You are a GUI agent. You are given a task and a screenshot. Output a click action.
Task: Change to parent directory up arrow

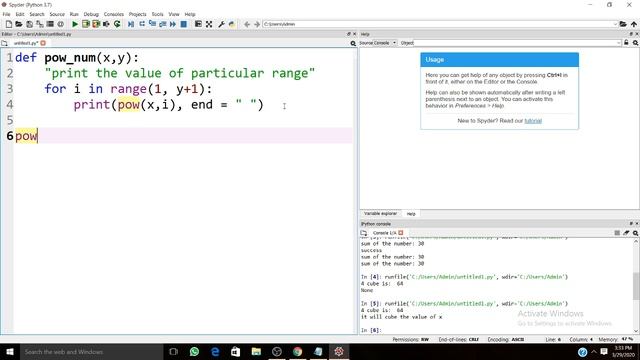(634, 24)
